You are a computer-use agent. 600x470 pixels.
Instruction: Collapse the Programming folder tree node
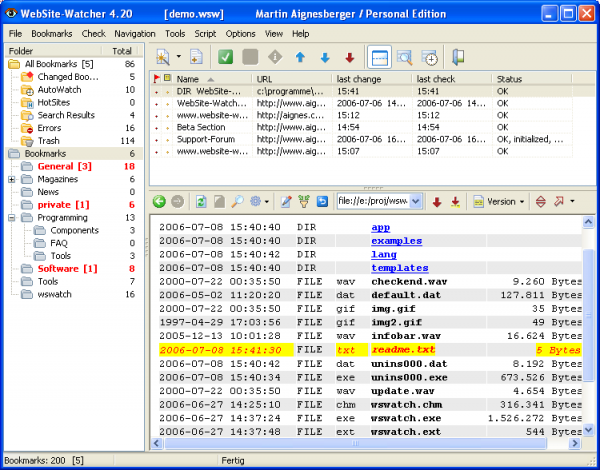[12, 218]
